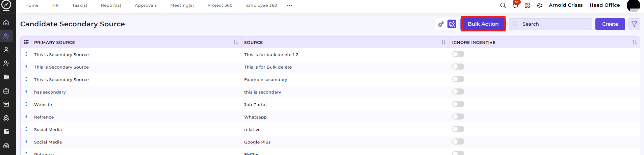
Task: Click the user profile avatar
Action: point(633,5)
